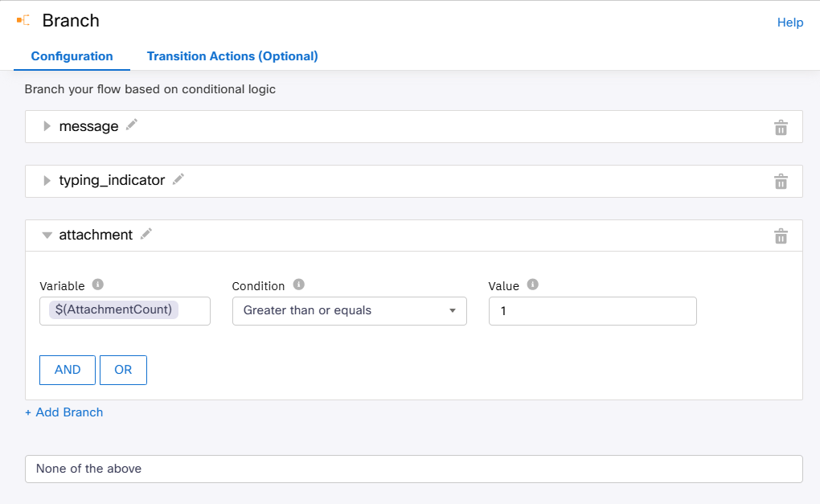This screenshot has height=504, width=820.
Task: Expand the message branch section
Action: [47, 126]
